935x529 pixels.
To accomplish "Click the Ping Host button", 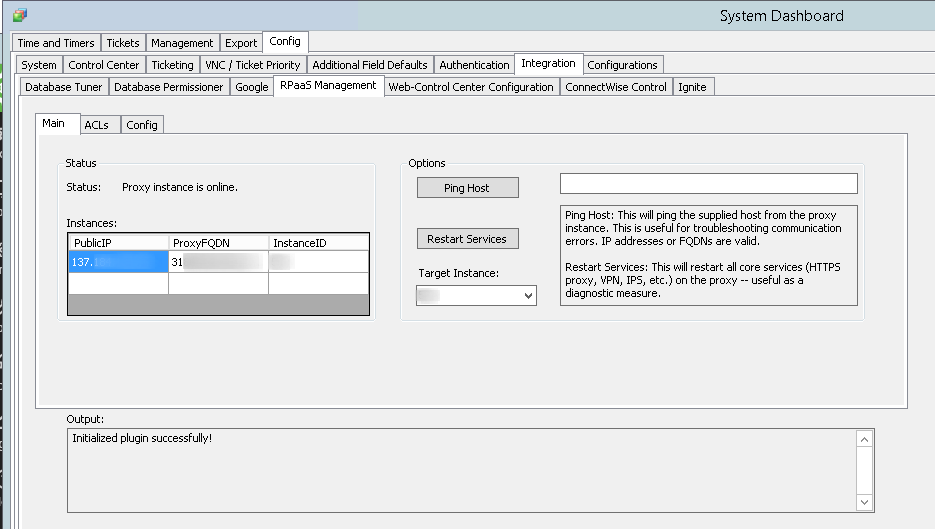I will [467, 188].
